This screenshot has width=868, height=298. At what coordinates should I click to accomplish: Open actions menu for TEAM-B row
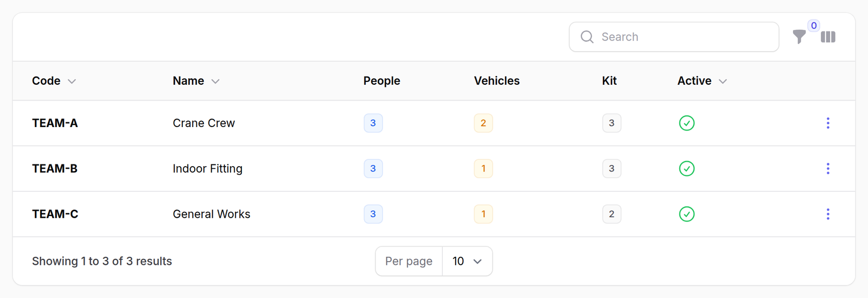pos(828,169)
